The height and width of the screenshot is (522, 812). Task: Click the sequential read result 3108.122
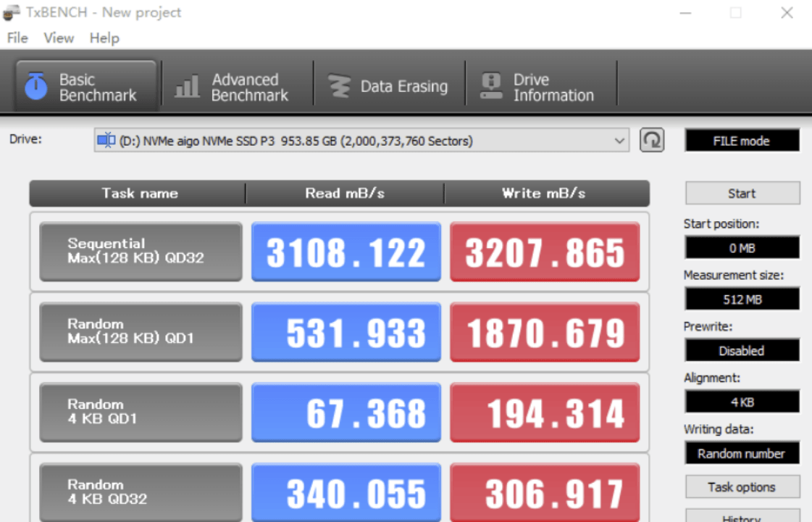click(x=346, y=252)
